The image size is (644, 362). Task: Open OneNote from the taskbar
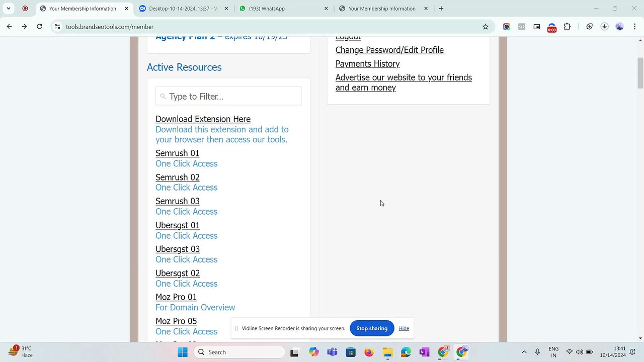424,352
